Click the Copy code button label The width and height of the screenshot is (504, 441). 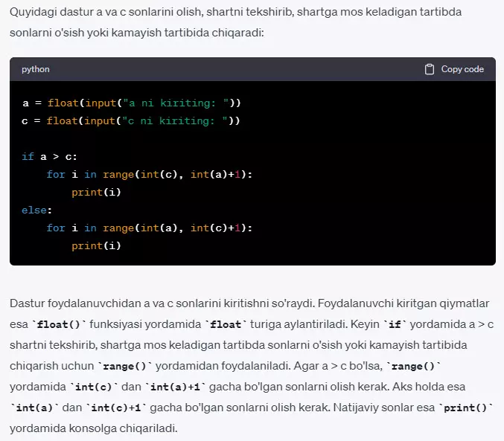(x=462, y=69)
